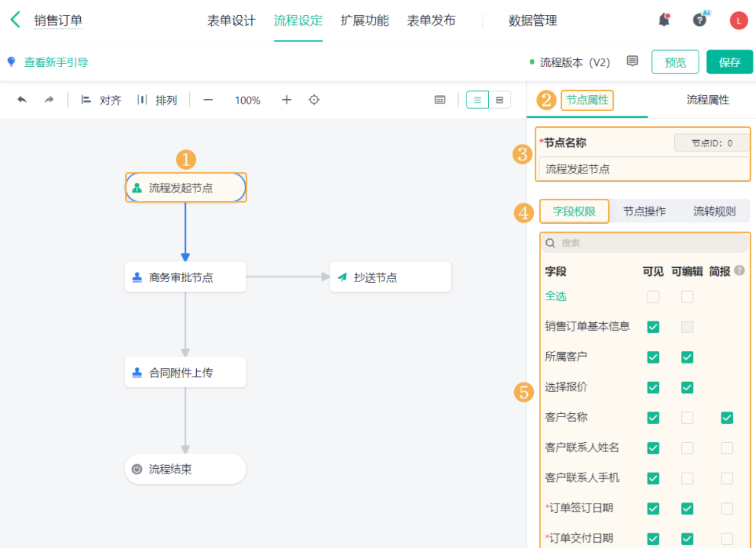Open the 节点操作 sub-tab
The height and width of the screenshot is (548, 756).
tap(644, 211)
